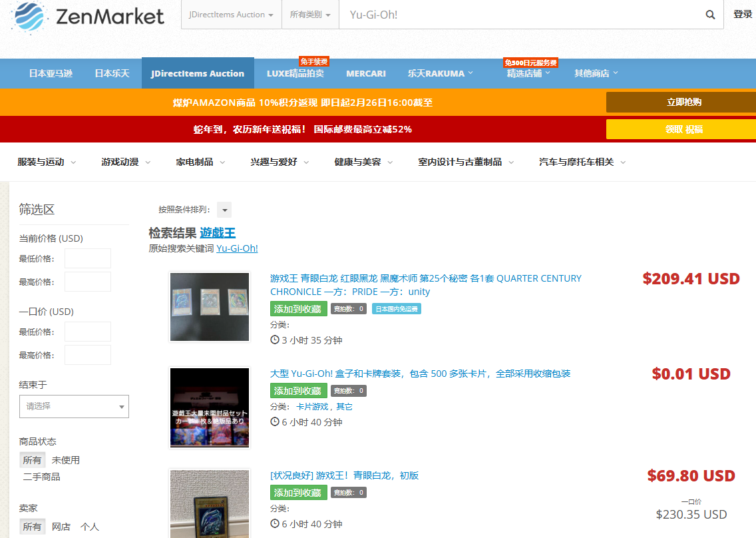Click 一口价 最低价格 input field
This screenshot has height=538, width=756.
(x=88, y=332)
